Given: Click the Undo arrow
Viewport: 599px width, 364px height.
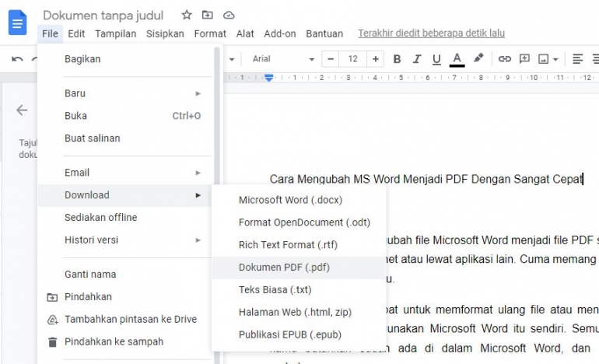Looking at the screenshot, I should 17,59.
